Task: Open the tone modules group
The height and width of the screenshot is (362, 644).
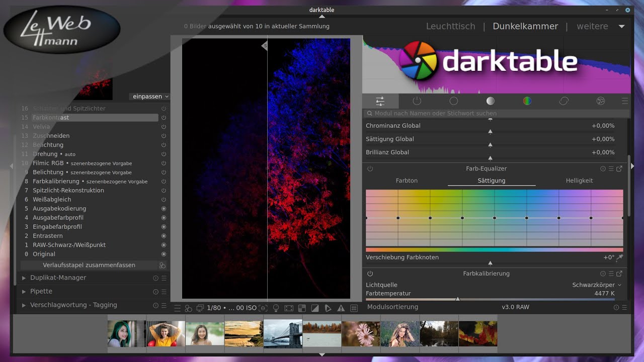Action: click(x=490, y=101)
